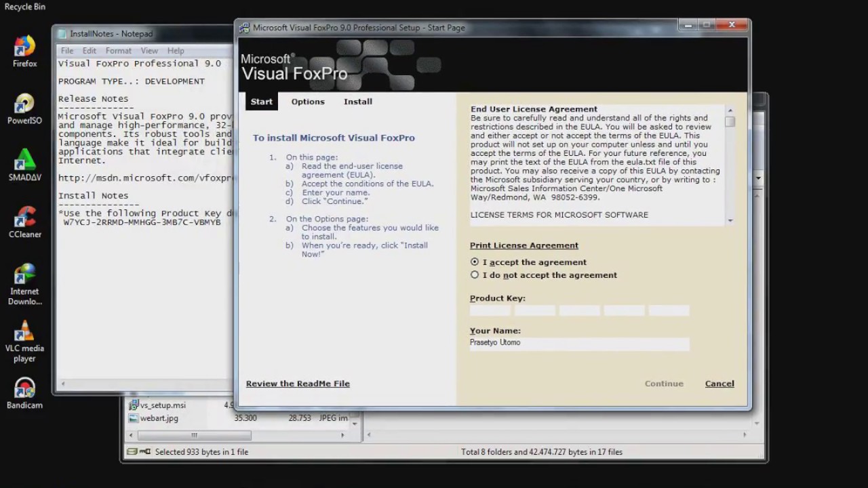Click the Install Notes heading in Notepad
Viewport: 868px width, 488px height.
[94, 196]
